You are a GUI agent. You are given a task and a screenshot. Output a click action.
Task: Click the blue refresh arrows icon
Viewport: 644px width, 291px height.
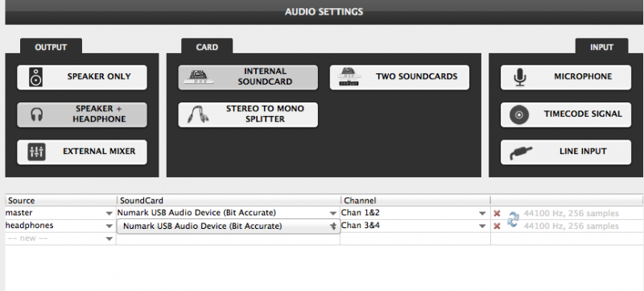click(x=513, y=219)
